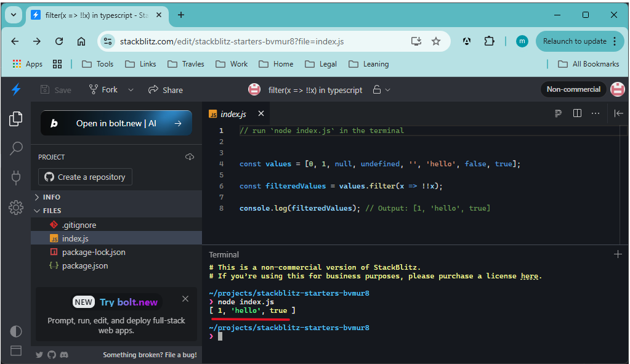Open the Search panel in sidebar
Viewport: 630px width, 364px height.
[x=16, y=148]
